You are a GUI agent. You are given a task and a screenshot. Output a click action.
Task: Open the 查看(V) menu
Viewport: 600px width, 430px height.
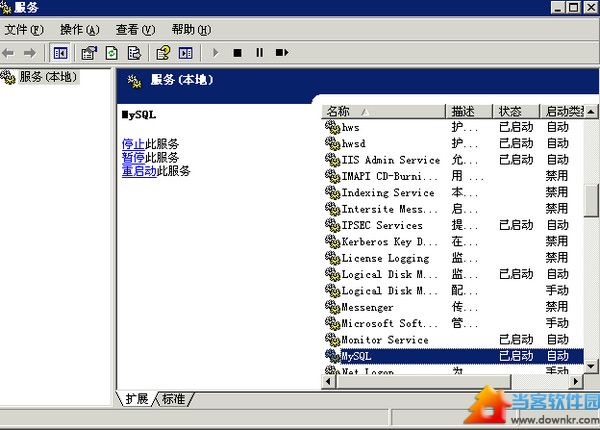[135, 30]
